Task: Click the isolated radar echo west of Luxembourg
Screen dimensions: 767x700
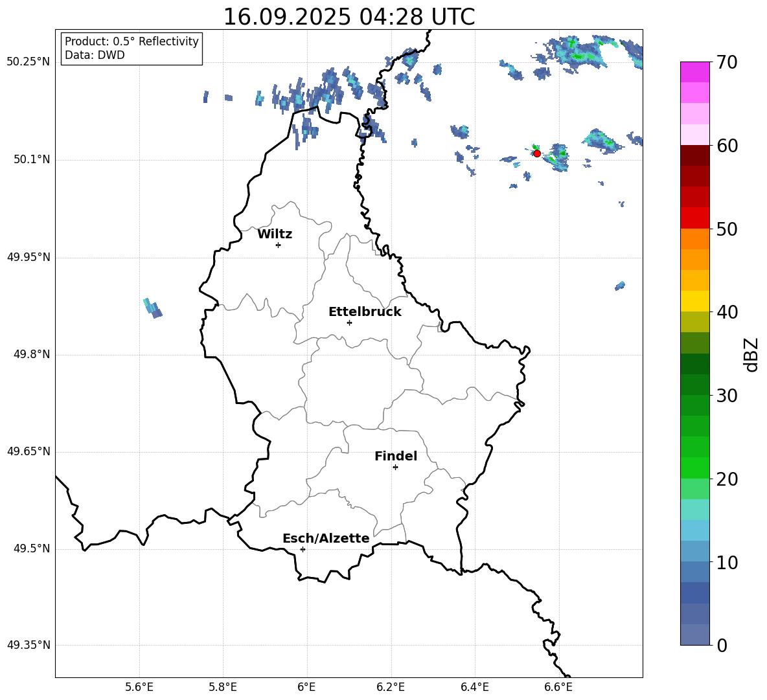Action: (x=152, y=308)
